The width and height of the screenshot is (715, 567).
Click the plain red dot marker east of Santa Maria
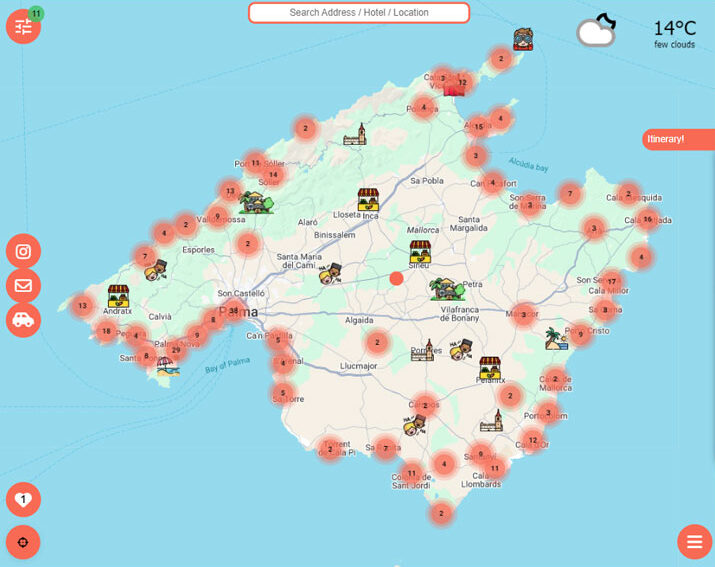(396, 278)
